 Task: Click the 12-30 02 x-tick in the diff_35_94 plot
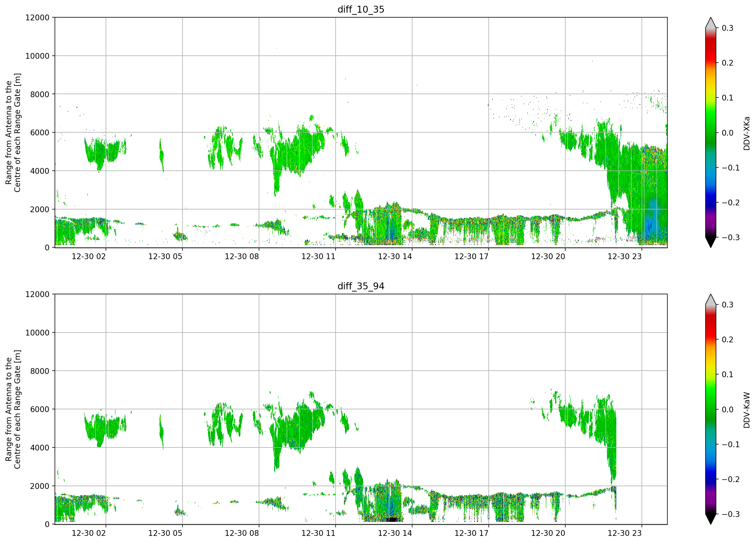point(89,533)
